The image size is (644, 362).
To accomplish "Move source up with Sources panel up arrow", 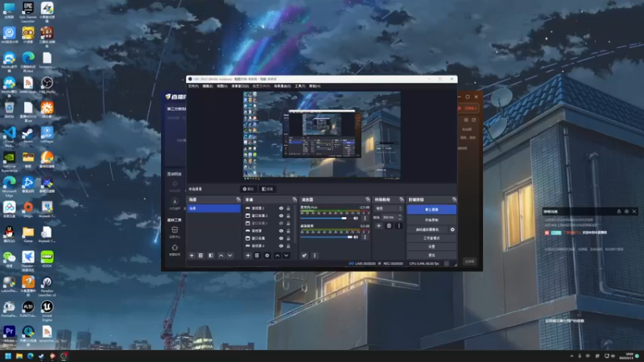I will pyautogui.click(x=277, y=255).
